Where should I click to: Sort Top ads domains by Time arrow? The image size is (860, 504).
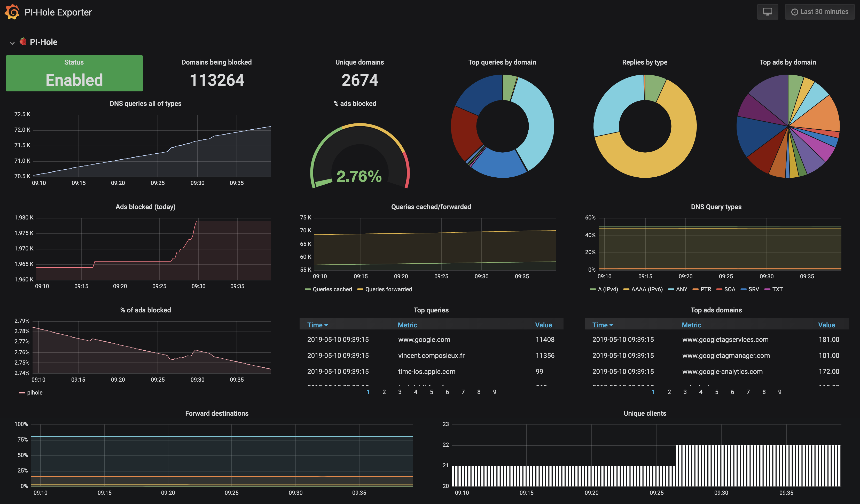tap(611, 325)
